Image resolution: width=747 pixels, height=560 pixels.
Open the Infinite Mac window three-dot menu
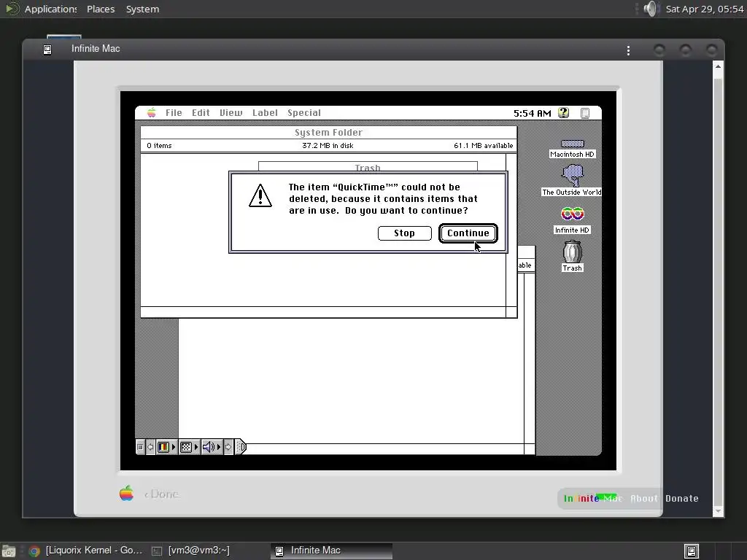coord(628,50)
